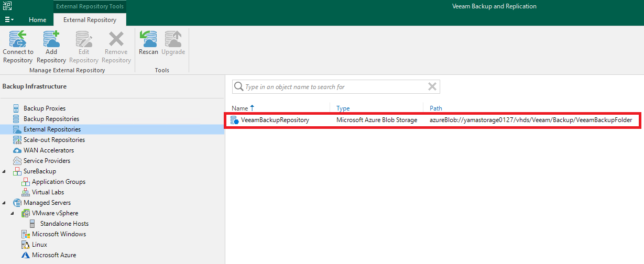Select the External Repository Tools contextual tab
Image resolution: width=644 pixels, height=264 pixels.
tap(90, 6)
